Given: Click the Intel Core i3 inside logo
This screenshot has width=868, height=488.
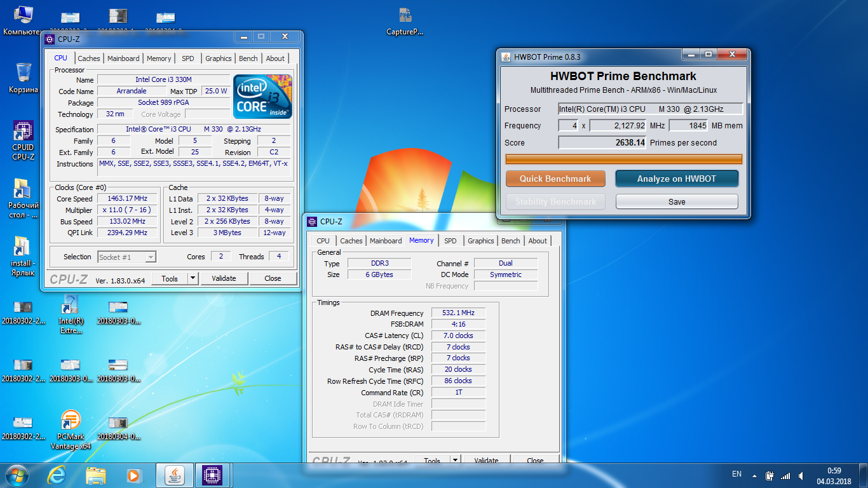Looking at the screenshot, I should click(262, 97).
